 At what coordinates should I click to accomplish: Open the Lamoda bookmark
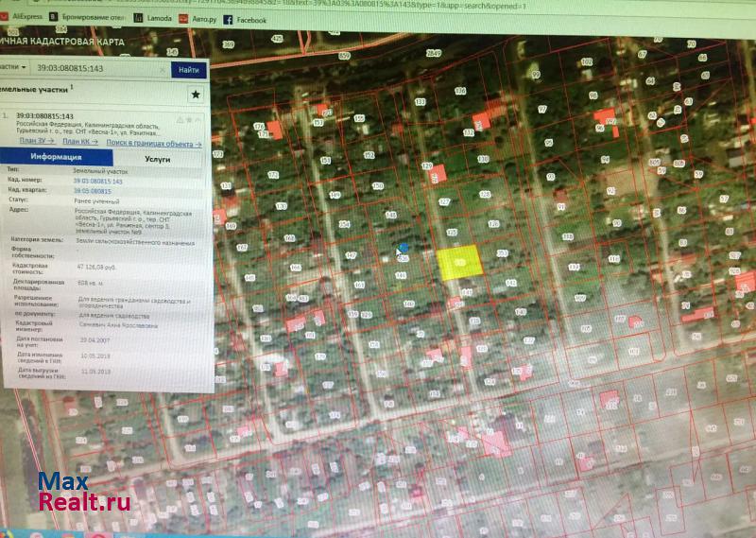click(153, 19)
